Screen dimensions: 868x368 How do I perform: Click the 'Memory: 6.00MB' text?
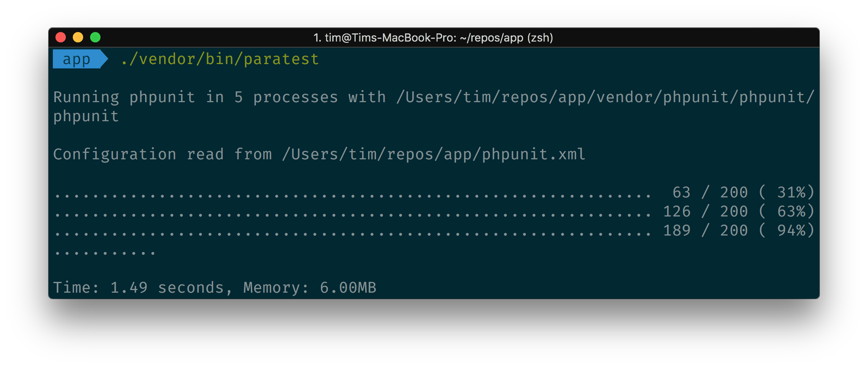click(310, 287)
